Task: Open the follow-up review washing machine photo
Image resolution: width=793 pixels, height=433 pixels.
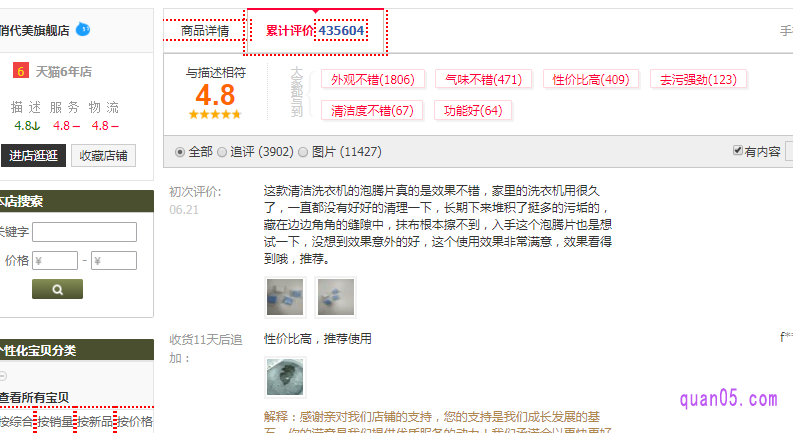Action: click(285, 377)
